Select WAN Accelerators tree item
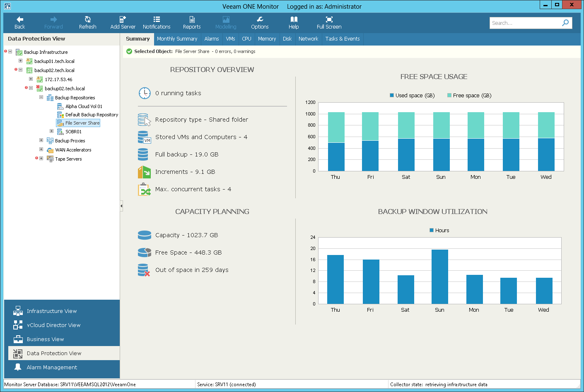The image size is (584, 392). pyautogui.click(x=73, y=150)
